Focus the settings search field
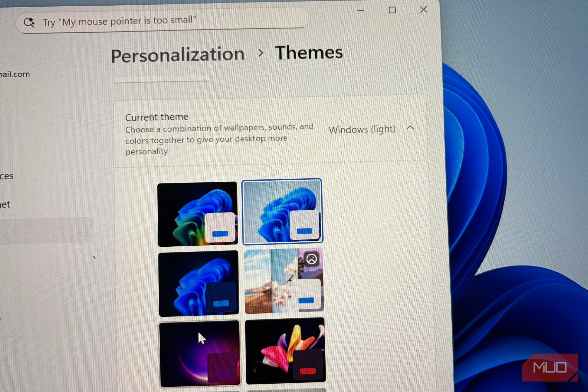588x392 pixels. pos(163,20)
